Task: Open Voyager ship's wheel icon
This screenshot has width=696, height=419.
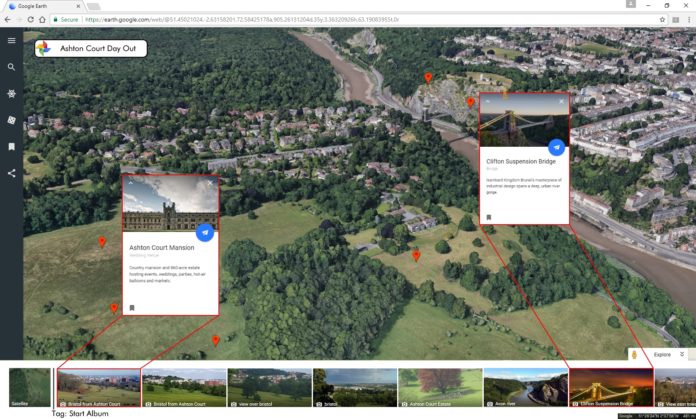Action: [x=11, y=93]
